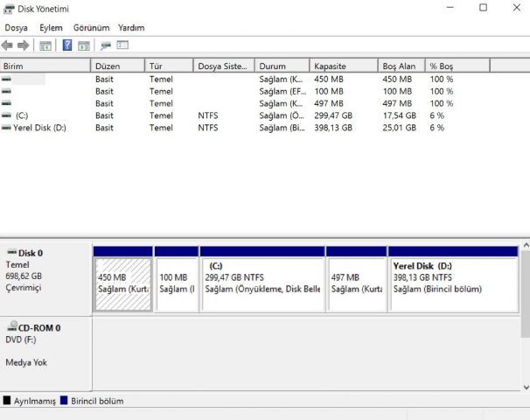Click the Forward arrow toolbar icon

pos(23,45)
